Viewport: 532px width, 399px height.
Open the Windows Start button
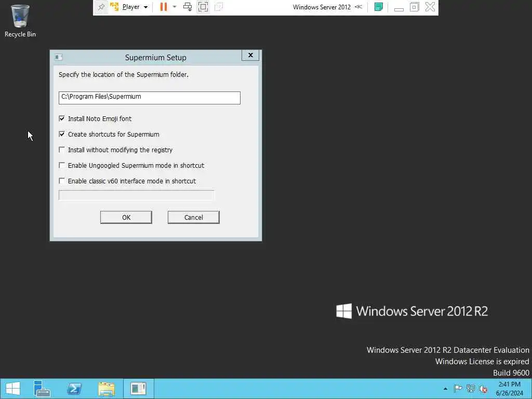[x=13, y=389]
